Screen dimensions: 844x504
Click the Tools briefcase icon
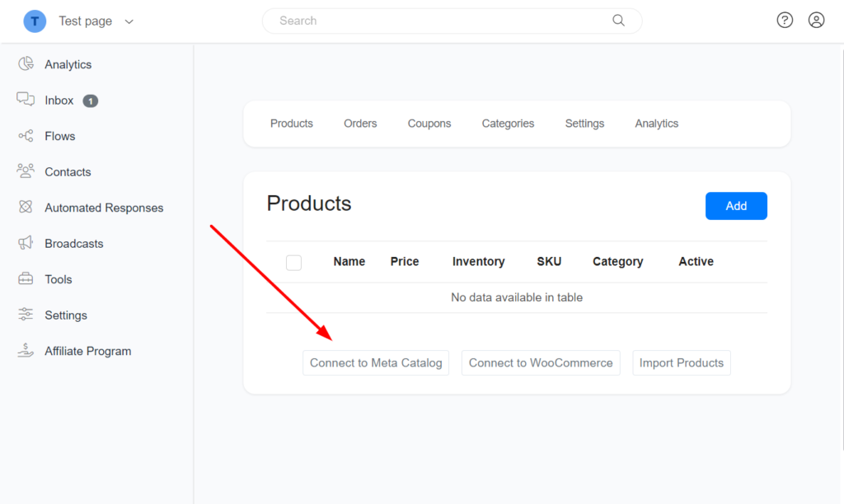click(x=26, y=279)
